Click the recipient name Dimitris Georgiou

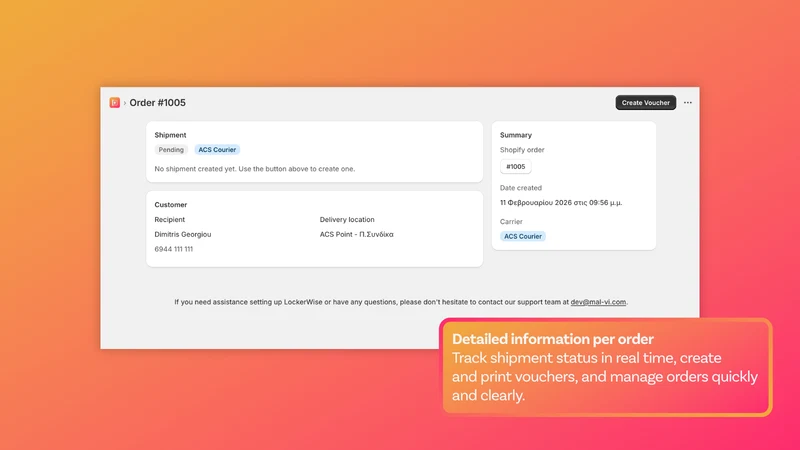(183, 234)
